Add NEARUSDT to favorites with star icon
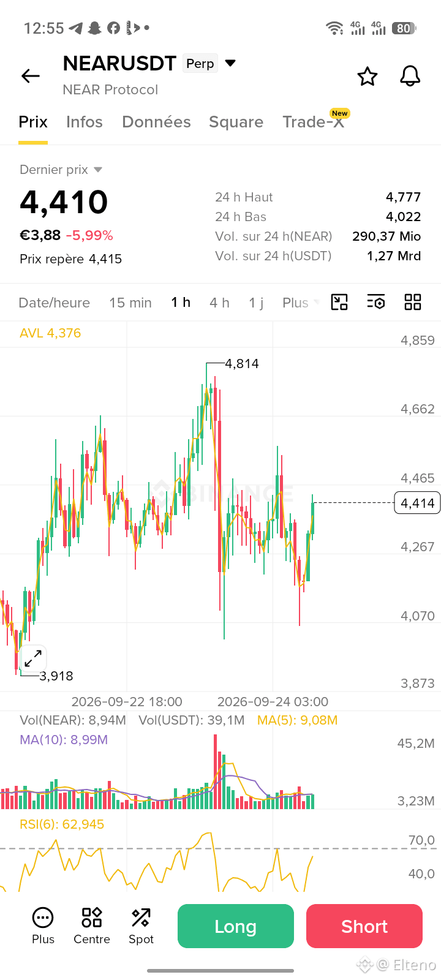Image resolution: width=441 pixels, height=980 pixels. [x=367, y=76]
